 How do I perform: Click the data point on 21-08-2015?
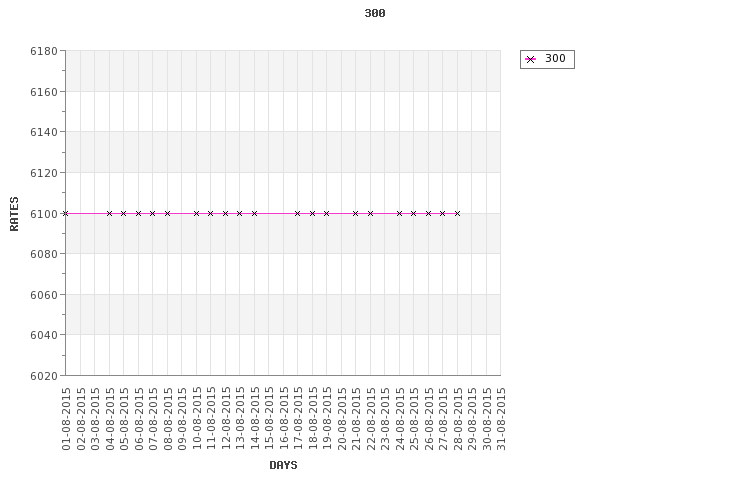pyautogui.click(x=355, y=213)
